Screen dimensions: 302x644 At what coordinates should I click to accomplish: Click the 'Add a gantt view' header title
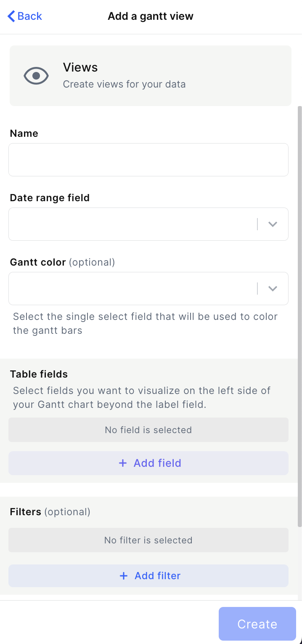coord(151,16)
